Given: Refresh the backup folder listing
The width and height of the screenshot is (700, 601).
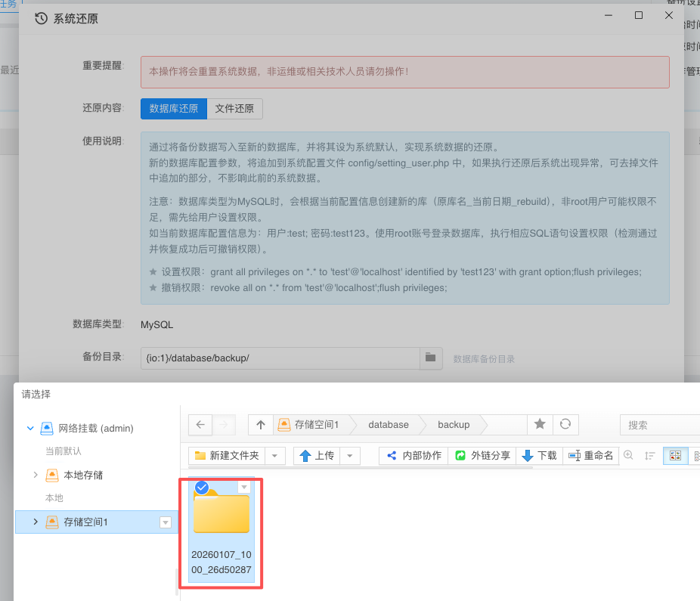Looking at the screenshot, I should [x=565, y=425].
